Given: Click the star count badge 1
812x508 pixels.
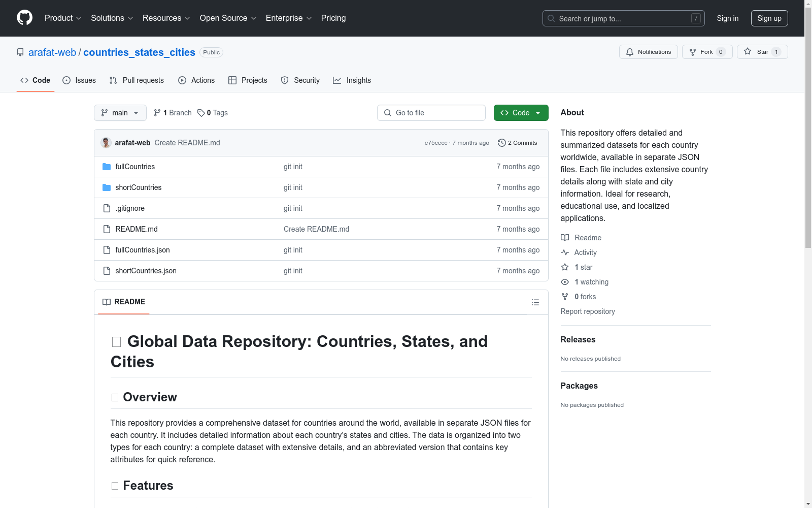Looking at the screenshot, I should pyautogui.click(x=776, y=52).
